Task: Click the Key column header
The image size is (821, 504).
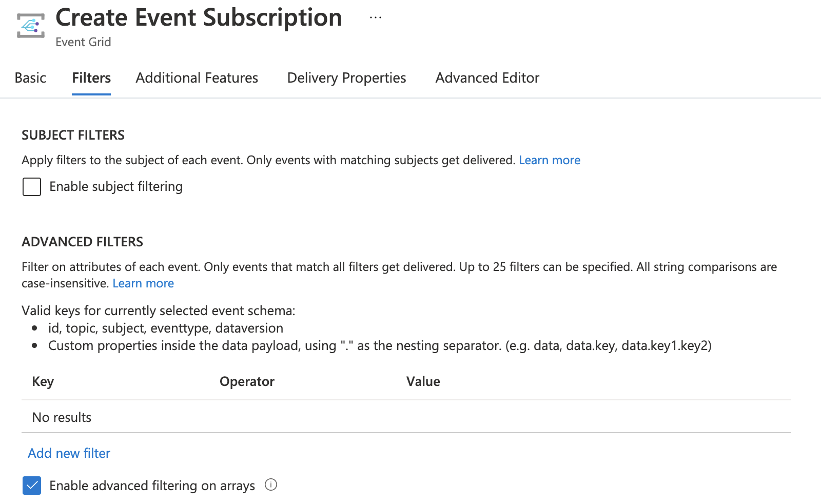Action: tap(43, 381)
